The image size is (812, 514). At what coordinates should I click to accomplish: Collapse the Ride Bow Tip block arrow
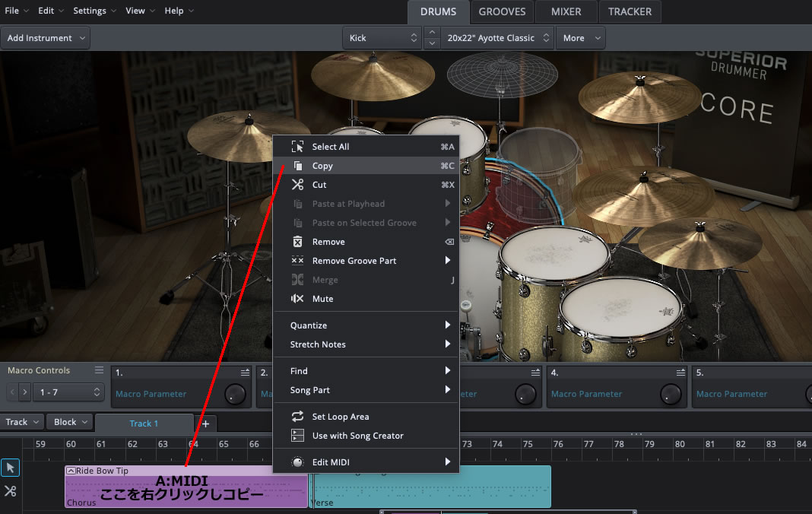(71, 471)
